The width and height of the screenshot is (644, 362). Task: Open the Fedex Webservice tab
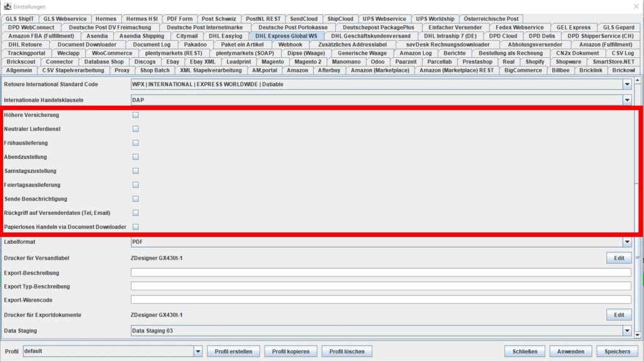click(x=519, y=27)
